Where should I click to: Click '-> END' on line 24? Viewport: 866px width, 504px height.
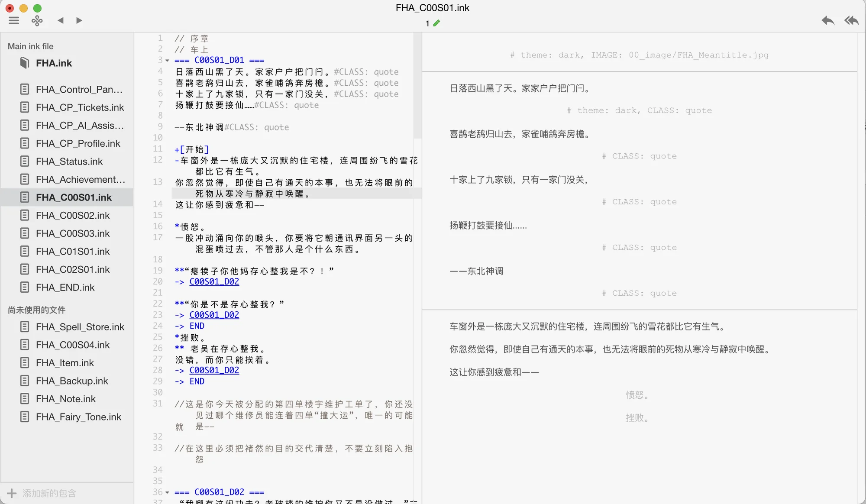190,326
